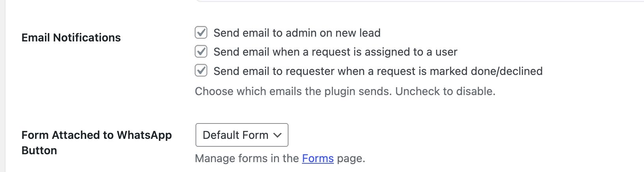Click the "Manage forms in the" helper text
The image size is (644, 172).
tap(247, 158)
